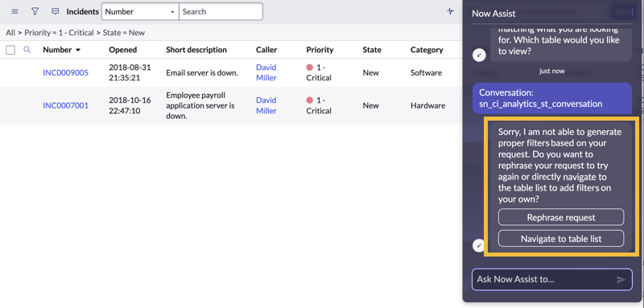Click the State column header
The height and width of the screenshot is (308, 644).
click(372, 50)
